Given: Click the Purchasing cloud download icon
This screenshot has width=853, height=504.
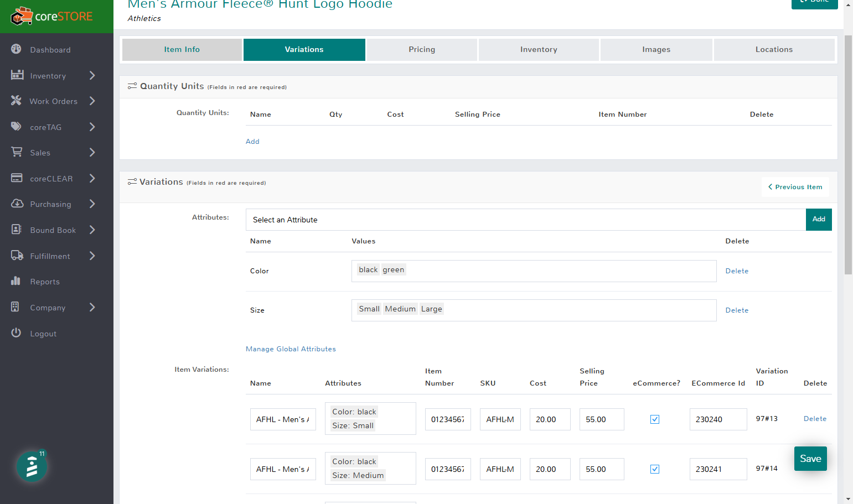Looking at the screenshot, I should coord(17,204).
